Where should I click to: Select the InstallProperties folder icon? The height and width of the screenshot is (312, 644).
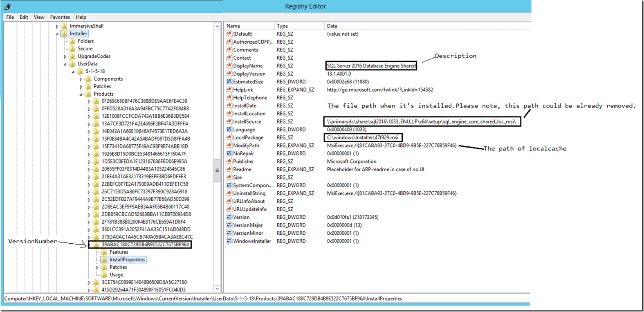(104, 260)
